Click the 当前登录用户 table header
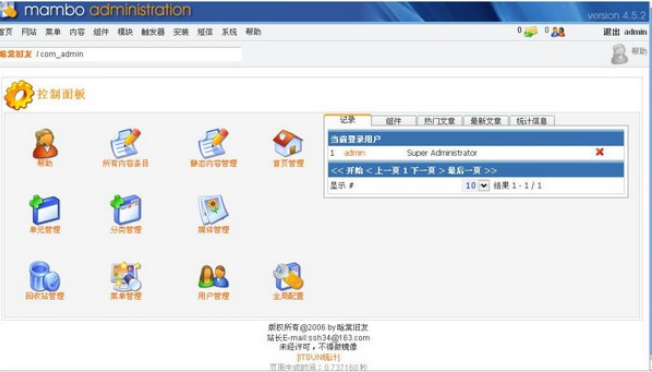Screen dimensions: 652x372 coord(476,139)
